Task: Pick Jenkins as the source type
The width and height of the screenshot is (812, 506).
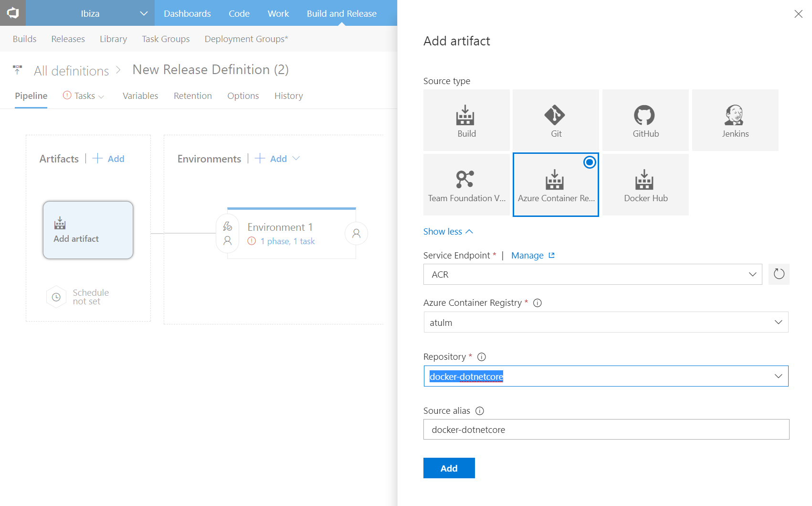Action: tap(735, 120)
